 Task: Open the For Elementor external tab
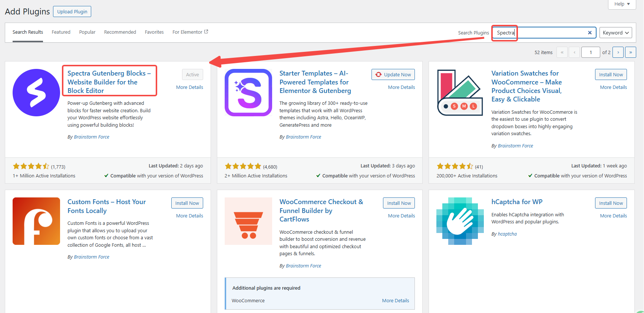point(190,32)
